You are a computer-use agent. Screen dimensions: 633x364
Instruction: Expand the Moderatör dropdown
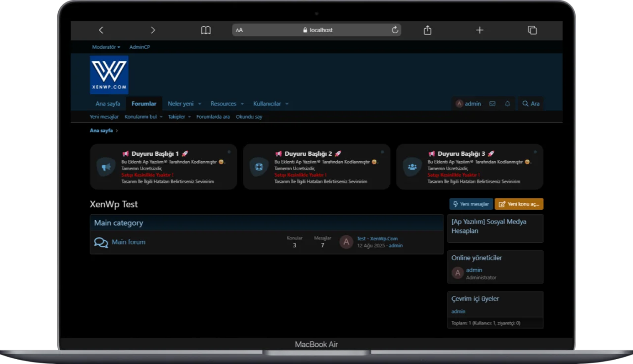(106, 47)
